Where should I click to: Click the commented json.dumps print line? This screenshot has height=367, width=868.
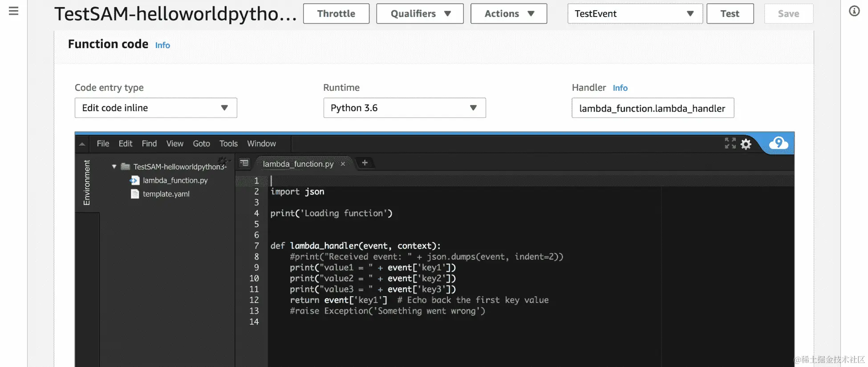[426, 257]
